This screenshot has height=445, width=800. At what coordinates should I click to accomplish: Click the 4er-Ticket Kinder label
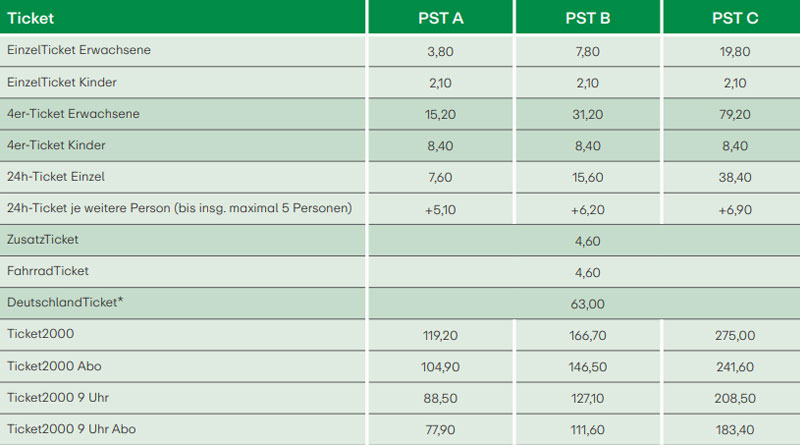[56, 146]
